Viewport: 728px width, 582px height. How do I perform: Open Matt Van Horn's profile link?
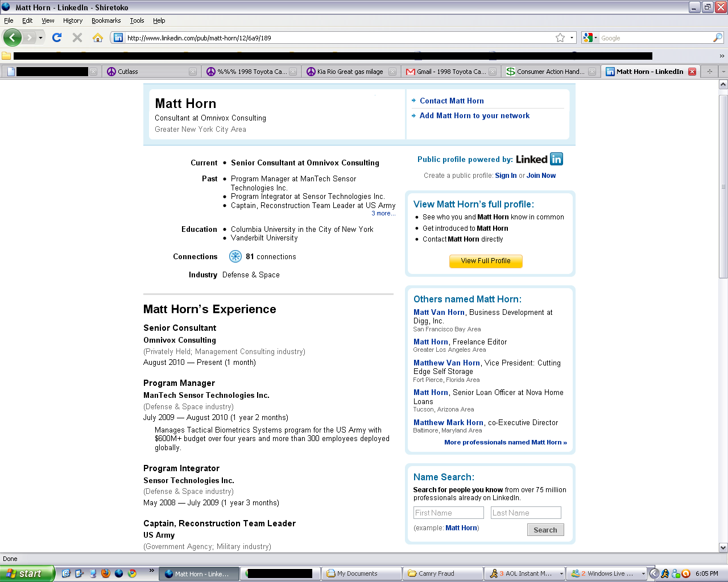[x=439, y=312]
